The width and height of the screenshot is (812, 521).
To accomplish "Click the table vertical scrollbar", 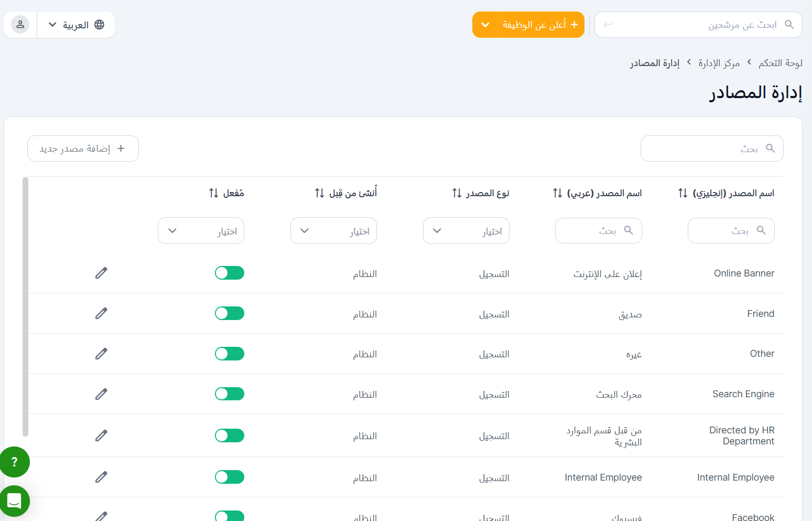I will 25,307.
